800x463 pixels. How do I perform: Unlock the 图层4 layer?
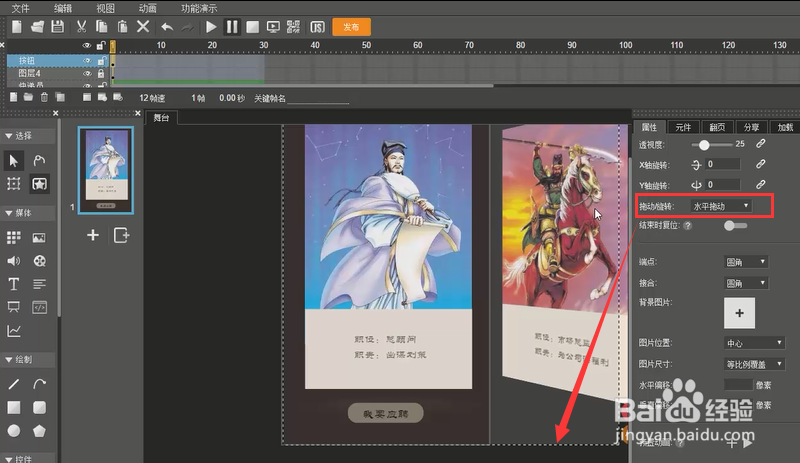(101, 74)
